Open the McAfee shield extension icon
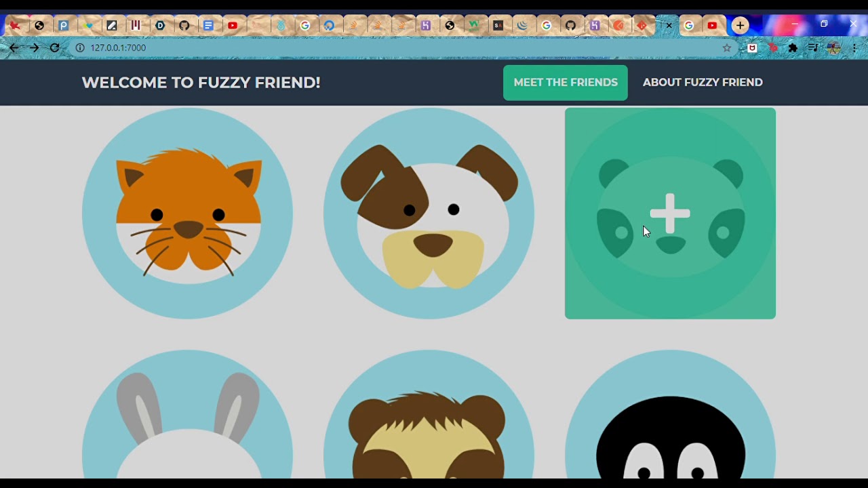The width and height of the screenshot is (868, 488). (752, 48)
